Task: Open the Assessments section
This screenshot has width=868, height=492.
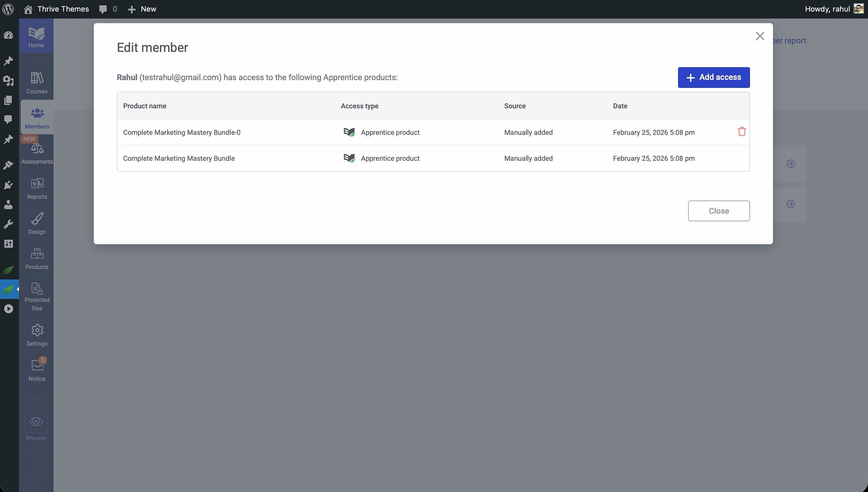Action: (x=37, y=154)
